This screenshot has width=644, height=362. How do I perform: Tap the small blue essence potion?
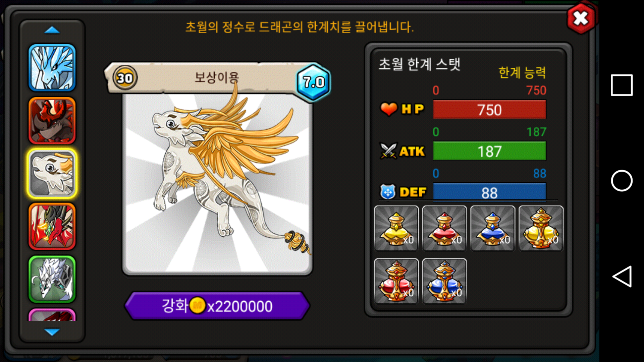(493, 228)
